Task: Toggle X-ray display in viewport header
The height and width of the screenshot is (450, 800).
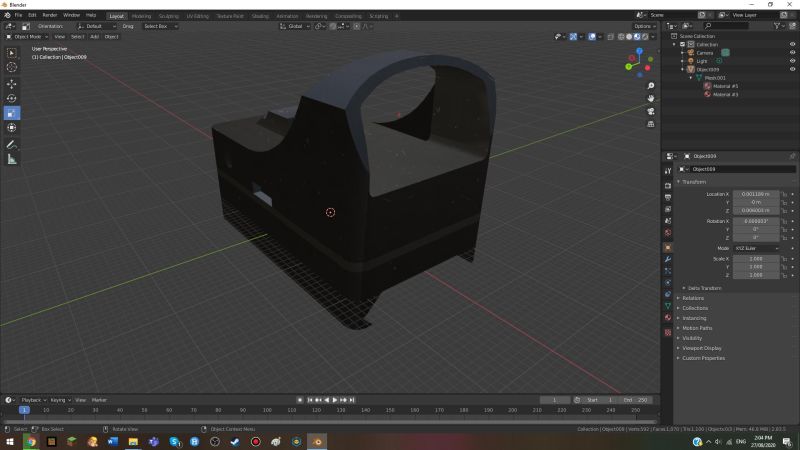Action: click(x=611, y=37)
